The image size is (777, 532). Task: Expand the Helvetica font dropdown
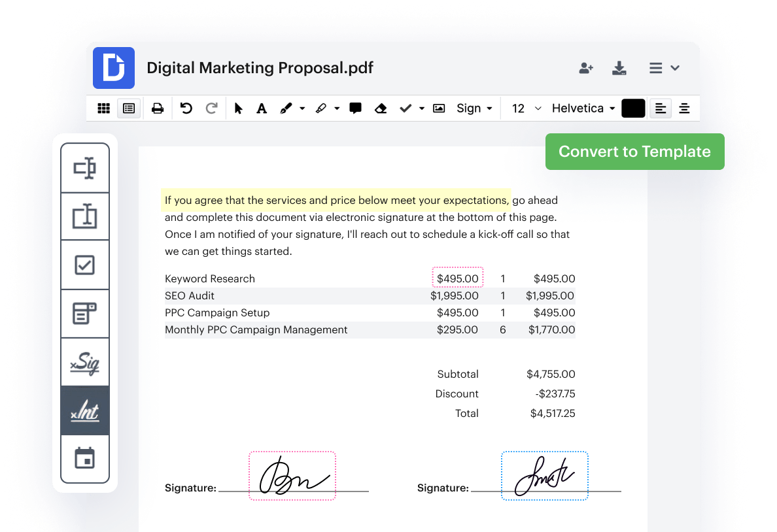click(583, 108)
